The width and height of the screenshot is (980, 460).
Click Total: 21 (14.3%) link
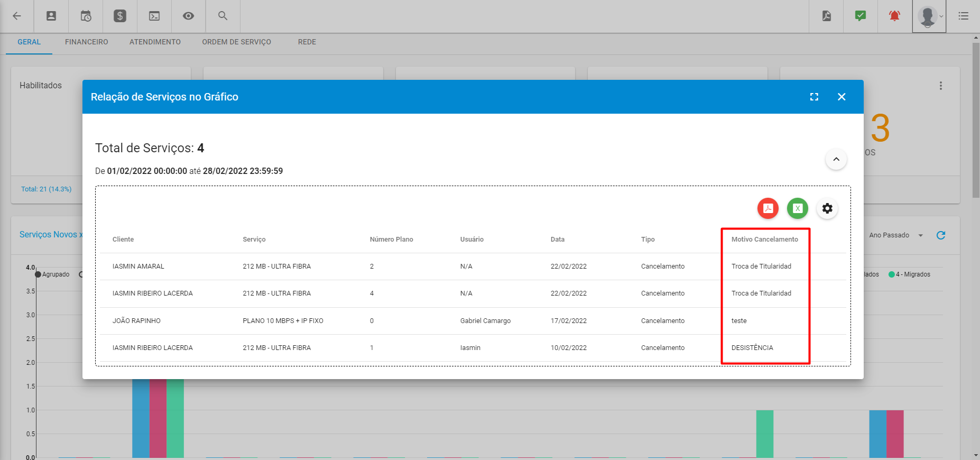click(x=46, y=189)
